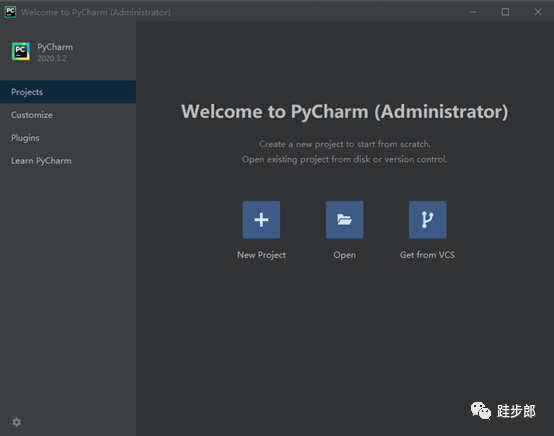This screenshot has width=554, height=436.
Task: Click the Open label under the folder icon
Action: [344, 255]
